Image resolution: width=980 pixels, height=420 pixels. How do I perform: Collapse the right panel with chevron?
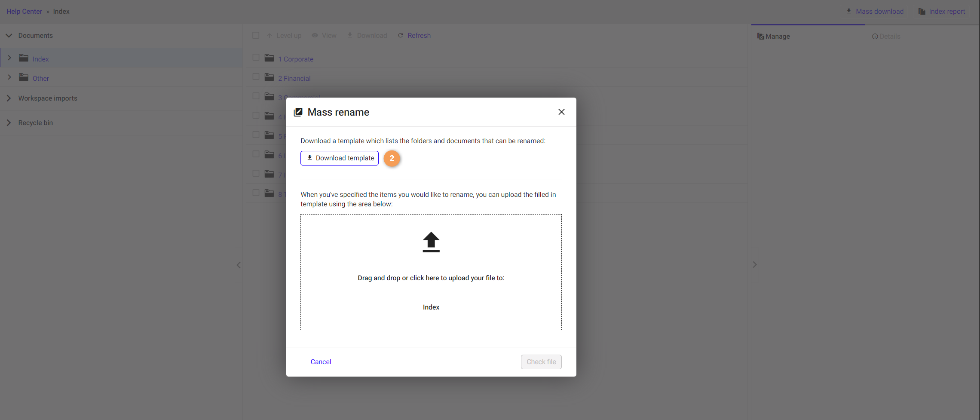pyautogui.click(x=755, y=265)
